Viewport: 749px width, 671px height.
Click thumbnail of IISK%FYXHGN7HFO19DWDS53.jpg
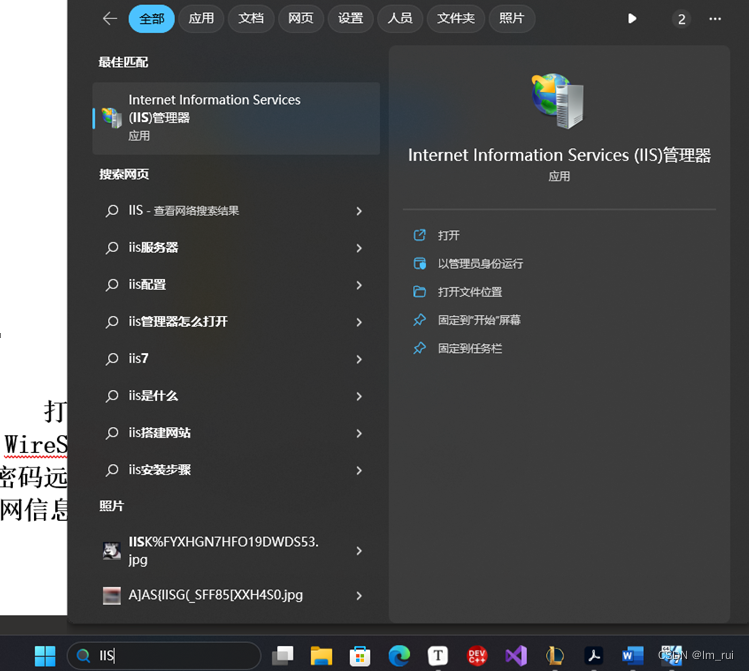(x=112, y=551)
